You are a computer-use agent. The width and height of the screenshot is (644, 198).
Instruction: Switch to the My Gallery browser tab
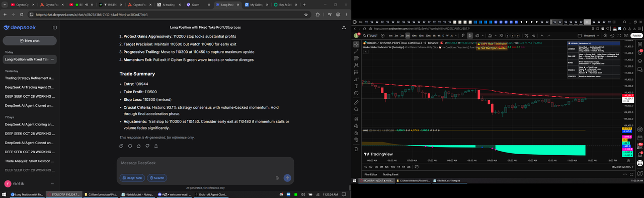257,5
